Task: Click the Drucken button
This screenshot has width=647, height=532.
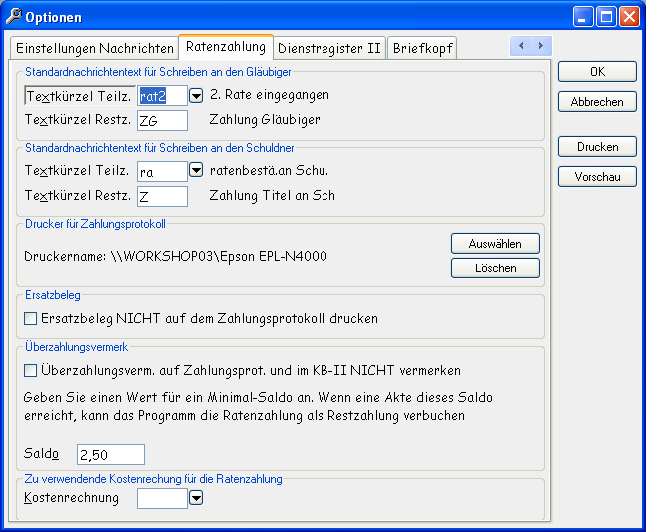Action: click(x=597, y=147)
